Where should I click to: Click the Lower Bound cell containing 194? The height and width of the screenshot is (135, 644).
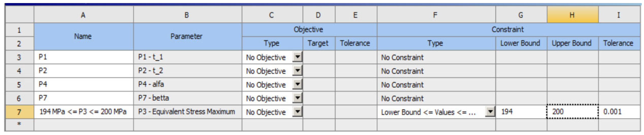tap(521, 111)
